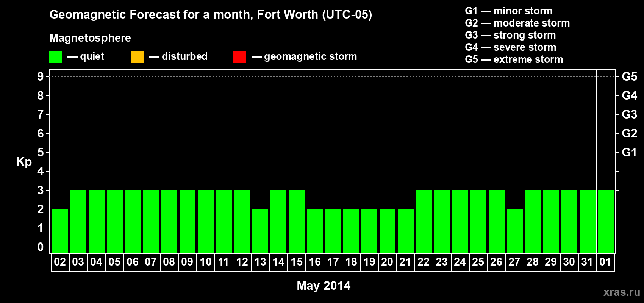
Task: Click the 'G1 — minor storm' legend line
Action: (x=508, y=11)
